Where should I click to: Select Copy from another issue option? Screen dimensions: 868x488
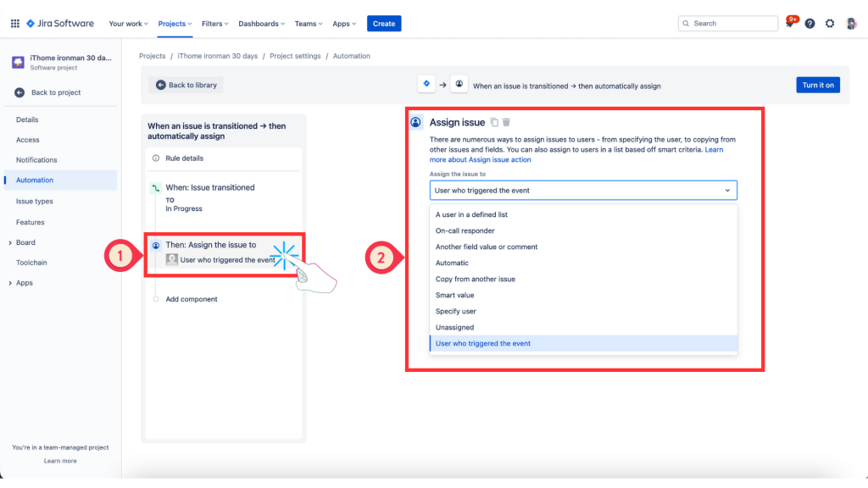583,279
